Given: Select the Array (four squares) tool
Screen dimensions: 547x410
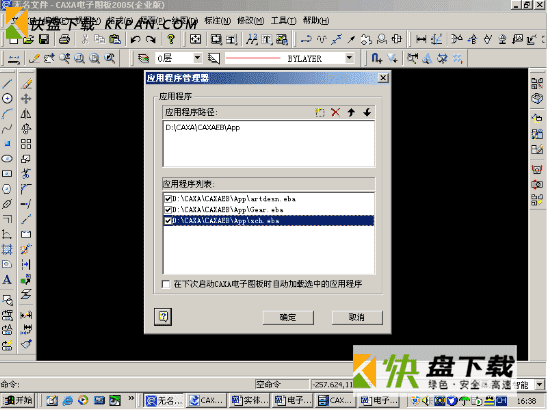Looking at the screenshot, I should pyautogui.click(x=26, y=144).
